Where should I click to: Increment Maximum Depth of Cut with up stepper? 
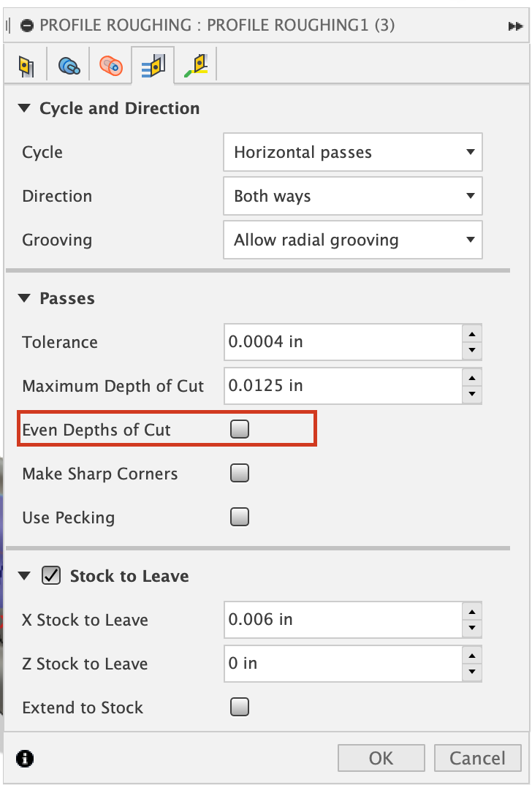tap(473, 379)
